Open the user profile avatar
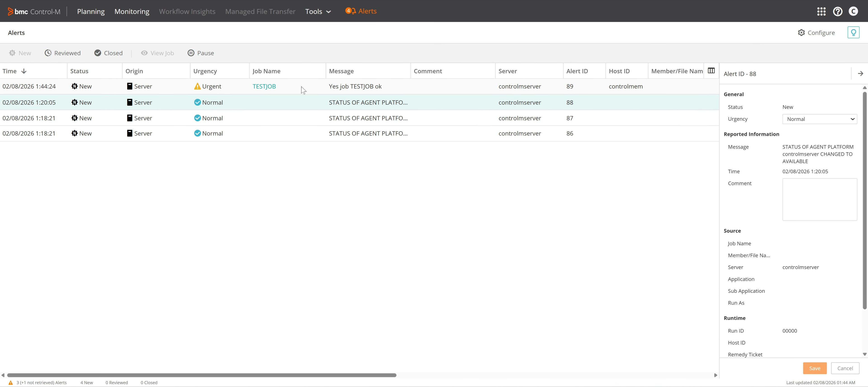 click(x=853, y=12)
